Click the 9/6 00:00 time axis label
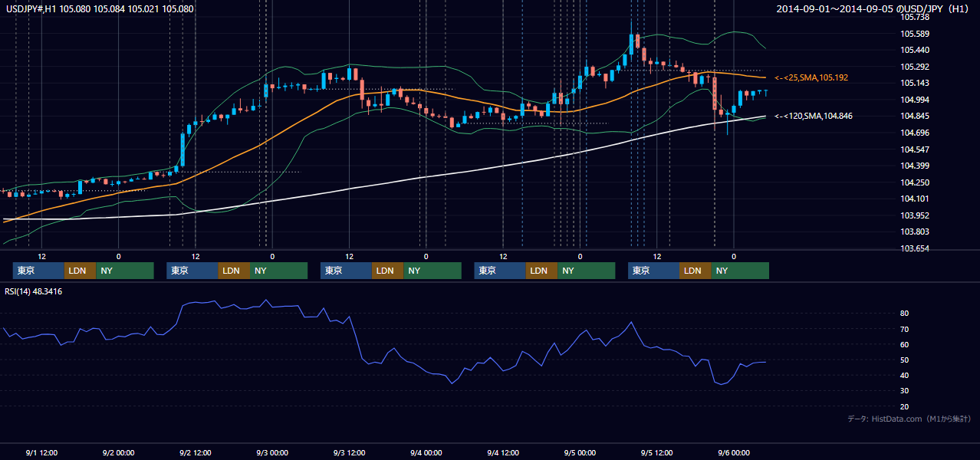 click(x=734, y=452)
